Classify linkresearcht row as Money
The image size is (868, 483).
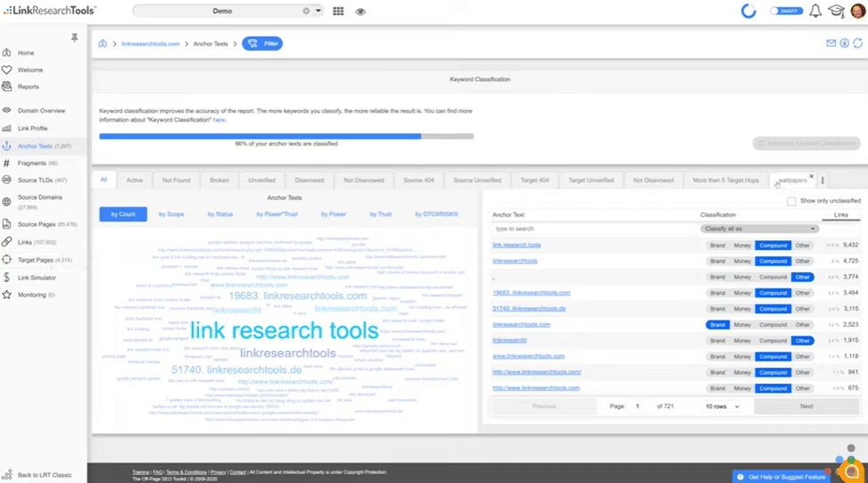[742, 341]
